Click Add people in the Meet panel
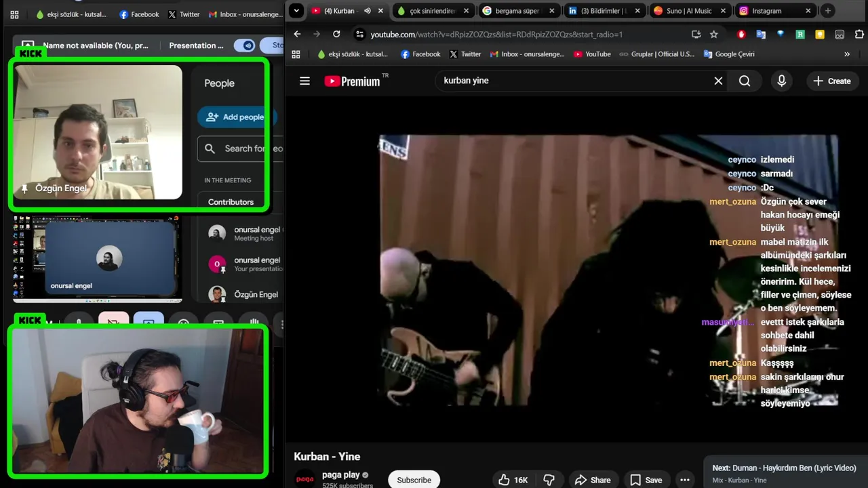Image resolution: width=868 pixels, height=488 pixels. click(x=237, y=117)
